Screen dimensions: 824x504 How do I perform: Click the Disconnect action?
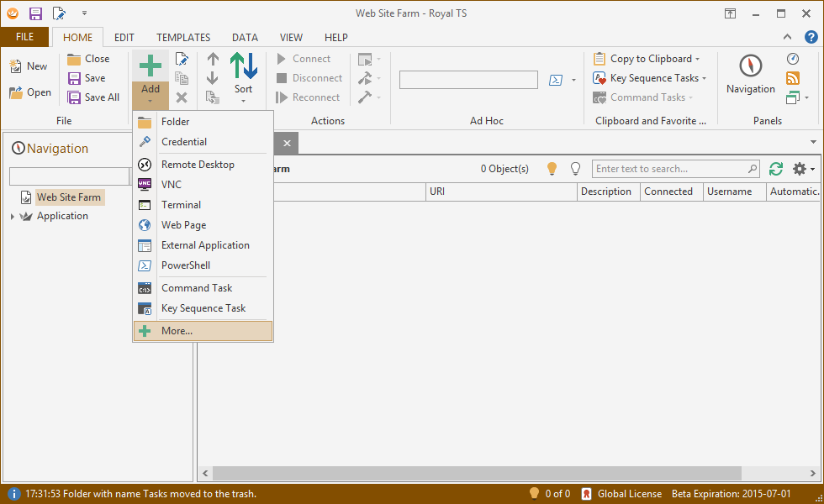coord(309,78)
